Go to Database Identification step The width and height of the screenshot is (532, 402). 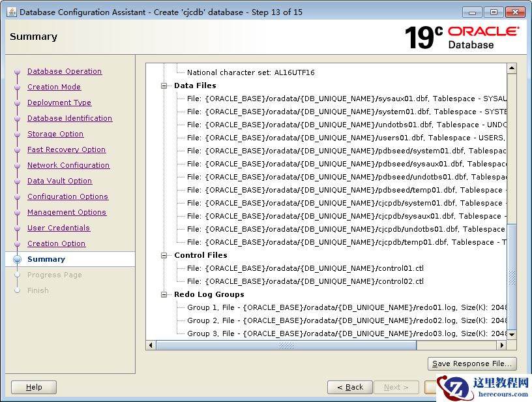(x=70, y=118)
